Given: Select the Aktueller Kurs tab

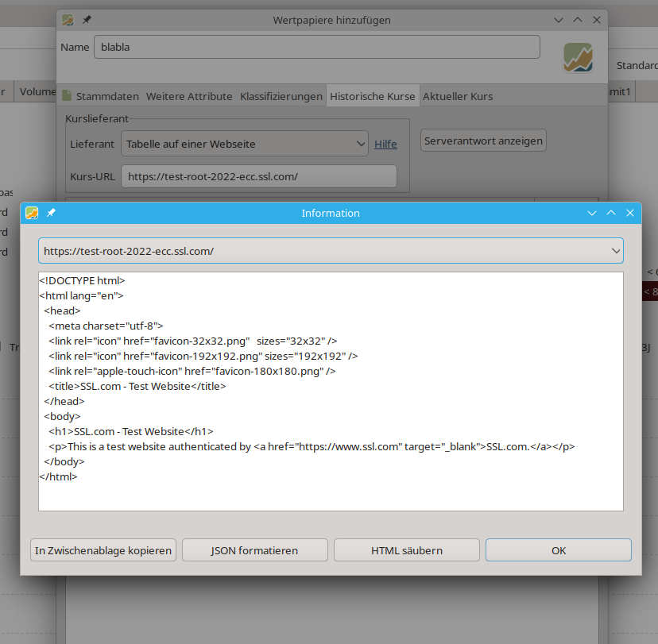Looking at the screenshot, I should tap(458, 96).
